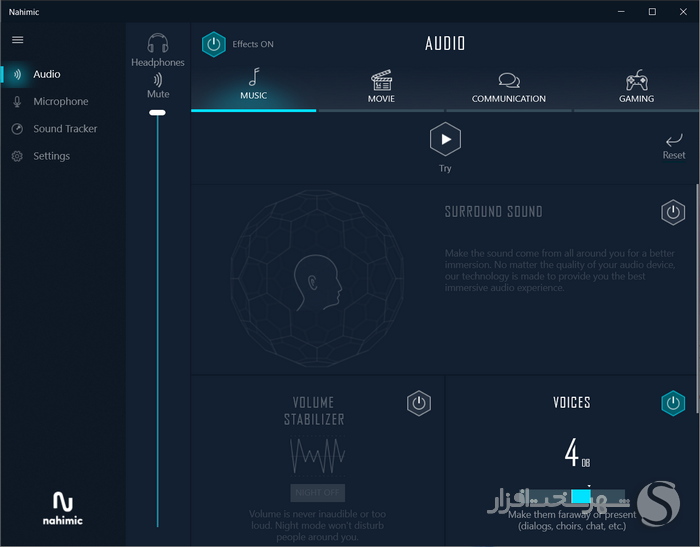
Task: Click the Audio sidebar item icon
Action: coord(17,74)
